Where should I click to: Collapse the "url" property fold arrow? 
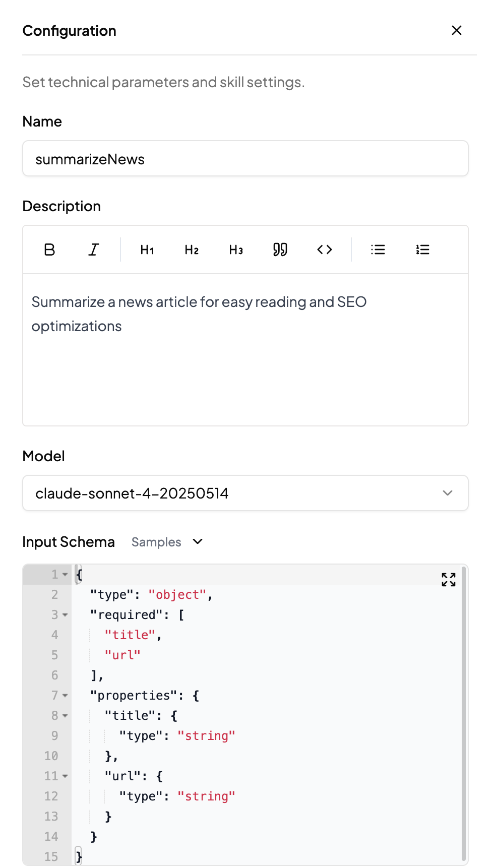point(65,776)
